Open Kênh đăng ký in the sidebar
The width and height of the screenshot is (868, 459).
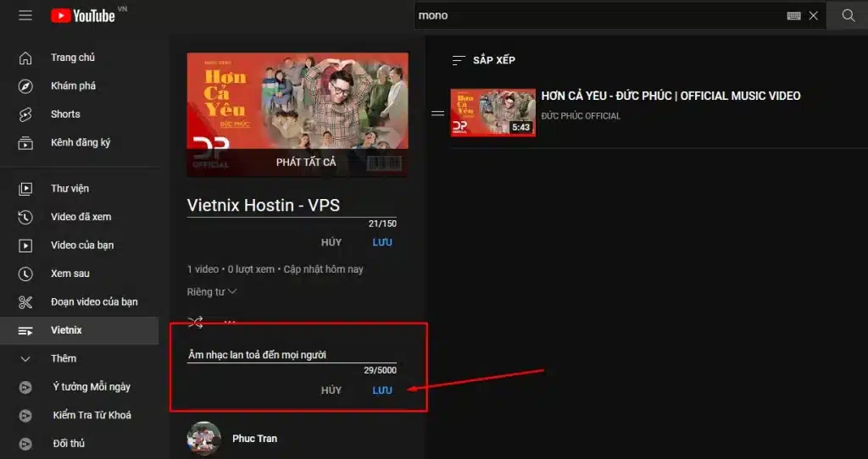pyautogui.click(x=81, y=142)
